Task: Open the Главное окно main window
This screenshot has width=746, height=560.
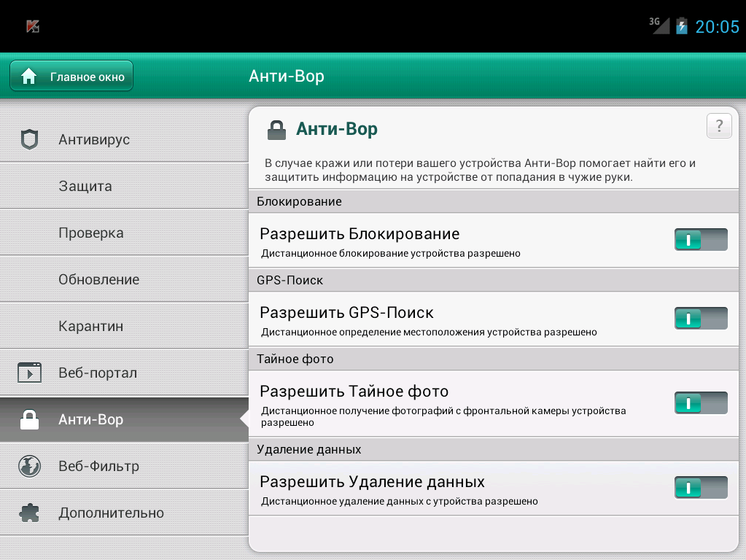Action: tap(71, 76)
